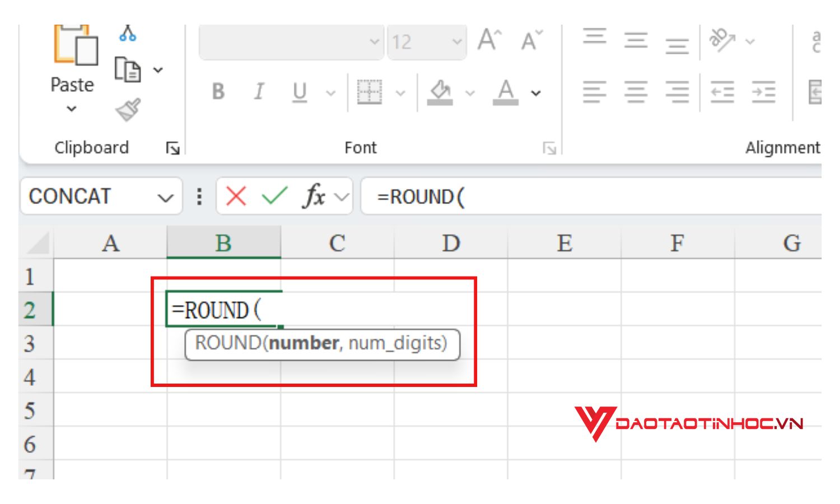Screen dimensions: 840x504
Task: Toggle Italic formatting
Action: [259, 91]
